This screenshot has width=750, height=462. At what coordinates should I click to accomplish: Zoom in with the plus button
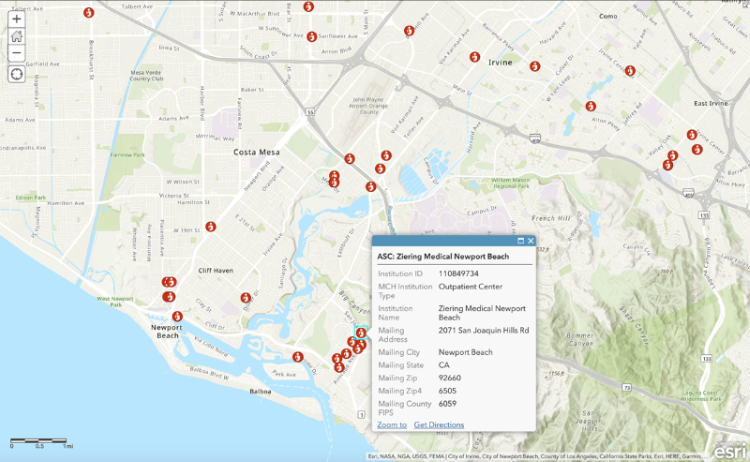17,19
